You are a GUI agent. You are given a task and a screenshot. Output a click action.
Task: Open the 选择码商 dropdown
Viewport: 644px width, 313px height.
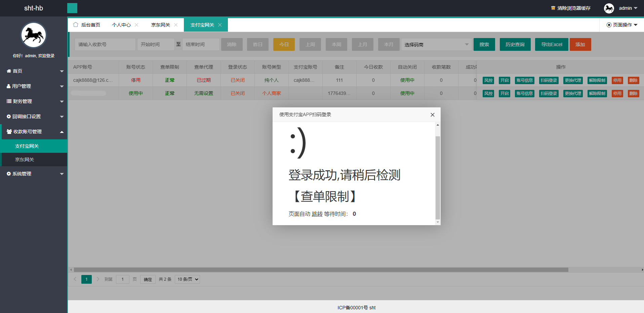436,44
